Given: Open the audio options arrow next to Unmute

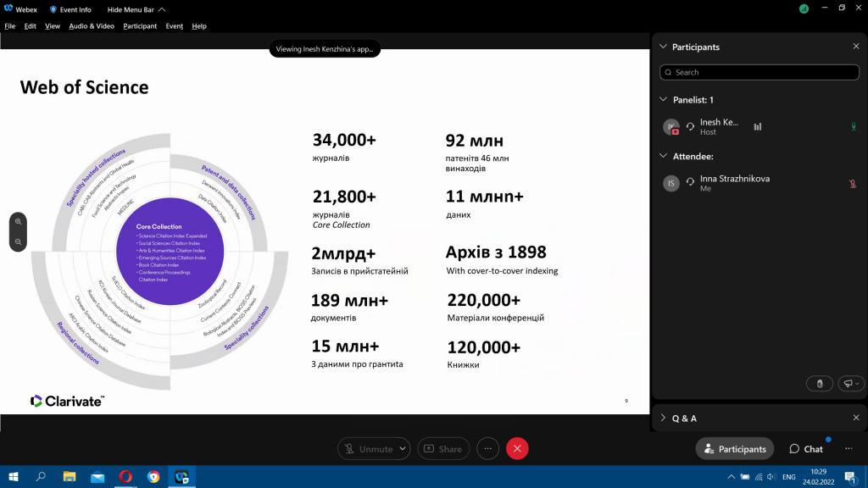Looking at the screenshot, I should pyautogui.click(x=402, y=449).
